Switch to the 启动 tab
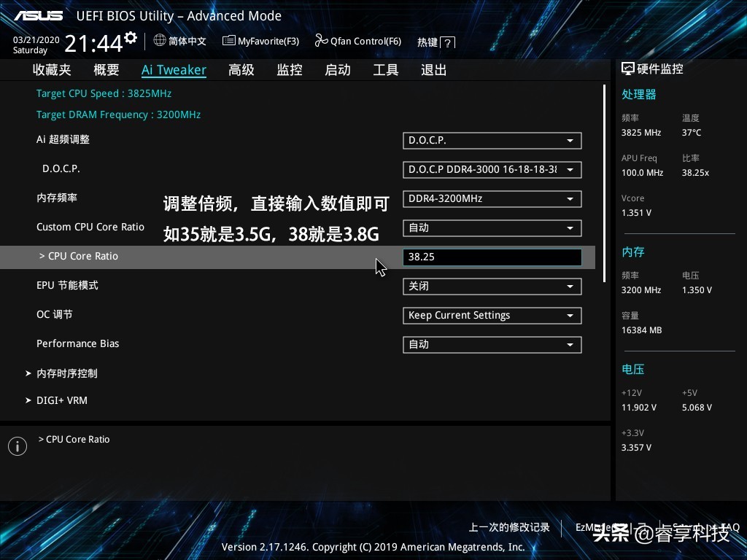 pyautogui.click(x=338, y=70)
